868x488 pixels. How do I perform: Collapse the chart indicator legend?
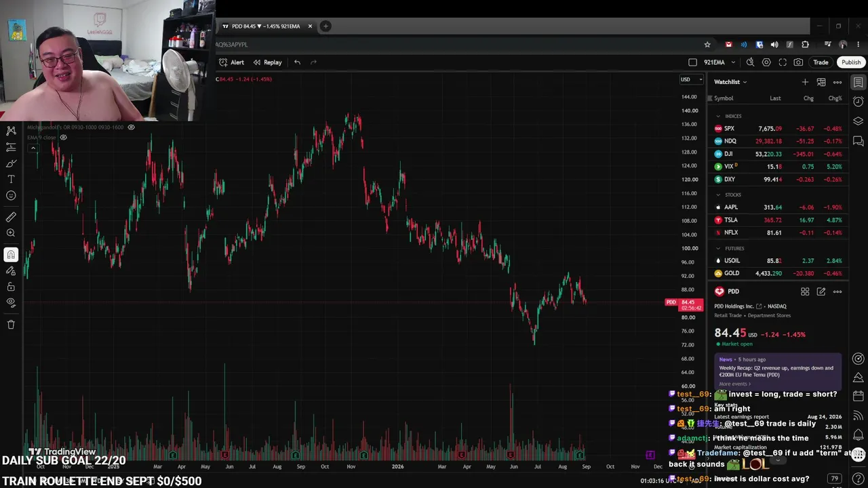tap(33, 148)
